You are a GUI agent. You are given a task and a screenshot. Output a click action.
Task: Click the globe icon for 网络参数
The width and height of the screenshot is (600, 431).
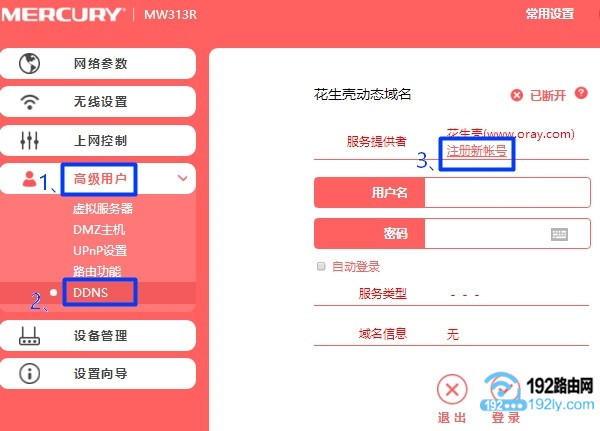point(29,63)
